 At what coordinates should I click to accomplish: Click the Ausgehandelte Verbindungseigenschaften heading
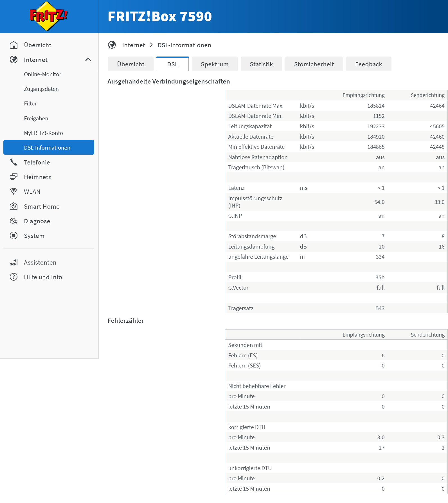(x=169, y=81)
